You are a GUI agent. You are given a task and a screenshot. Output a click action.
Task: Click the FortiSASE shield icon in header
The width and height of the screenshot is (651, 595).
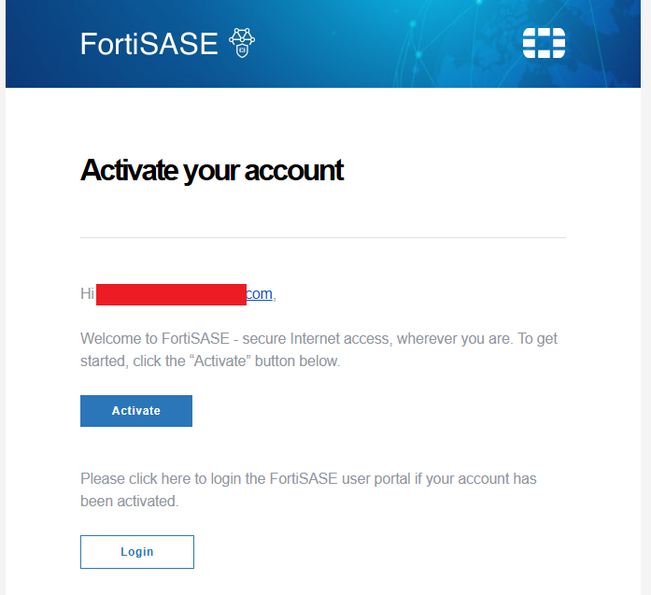pos(242,43)
